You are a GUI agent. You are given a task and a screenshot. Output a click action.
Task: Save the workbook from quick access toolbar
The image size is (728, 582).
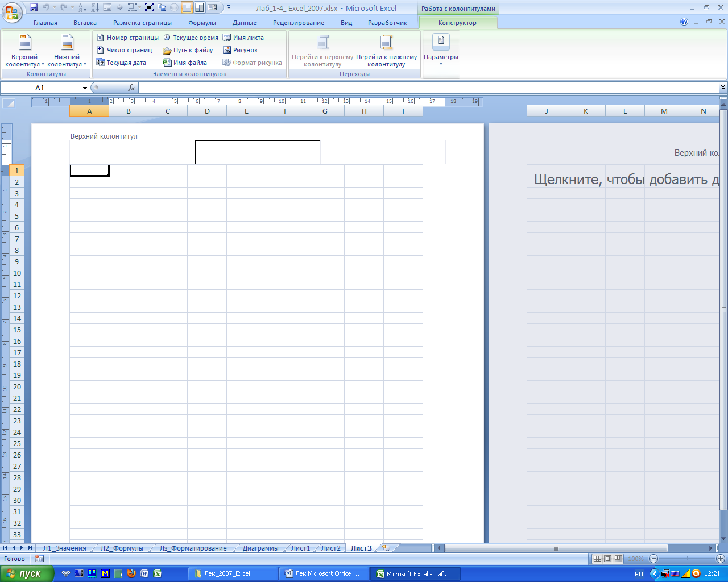click(x=34, y=7)
